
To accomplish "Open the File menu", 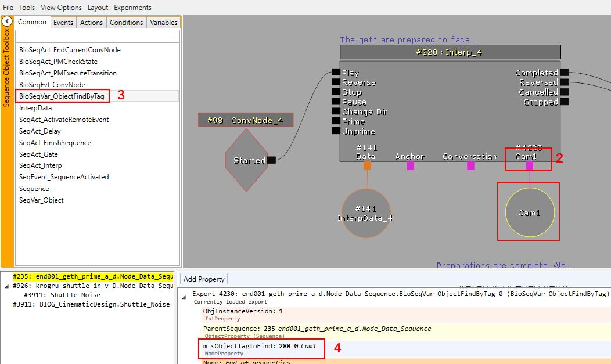I will (8, 8).
